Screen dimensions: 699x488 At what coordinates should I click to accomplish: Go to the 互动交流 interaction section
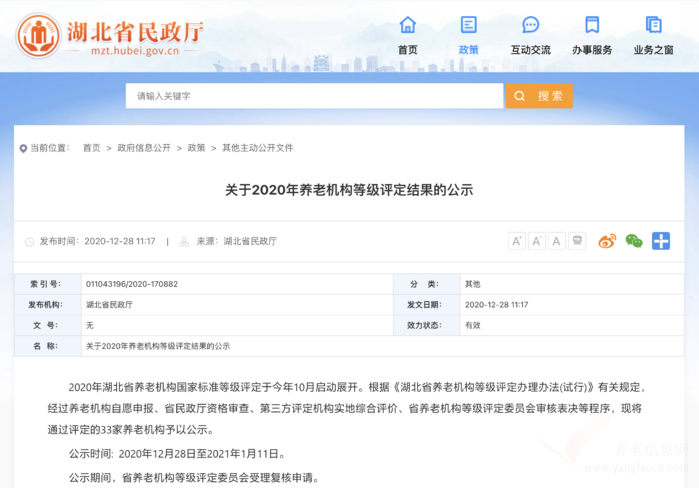point(530,36)
